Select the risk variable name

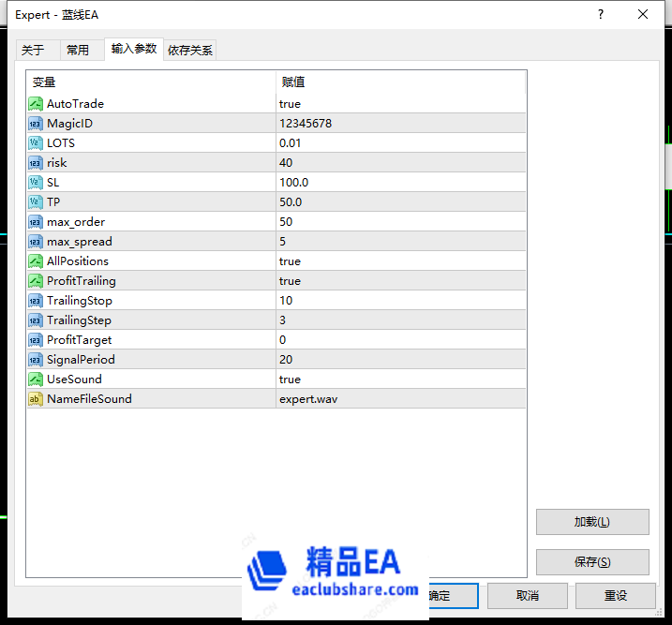point(57,163)
